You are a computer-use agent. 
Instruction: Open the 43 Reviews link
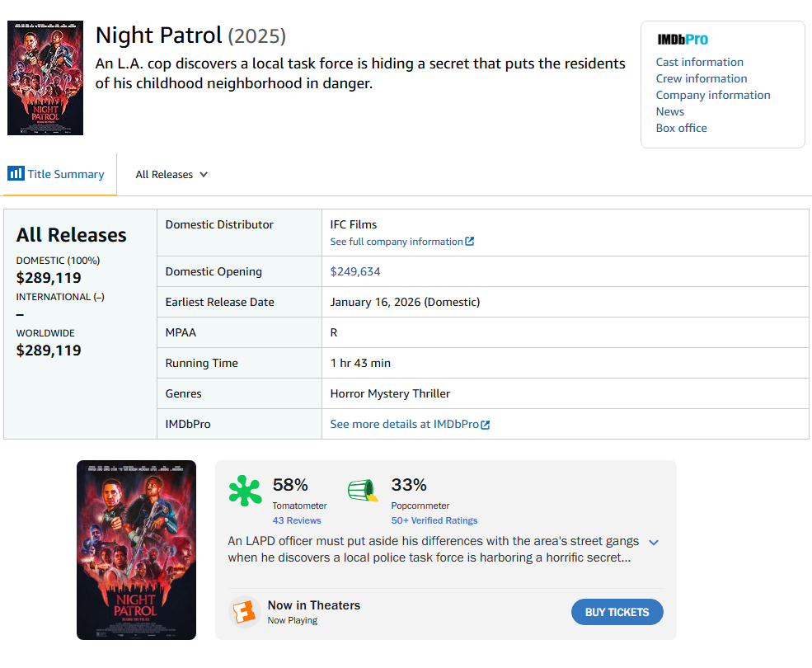click(x=297, y=520)
